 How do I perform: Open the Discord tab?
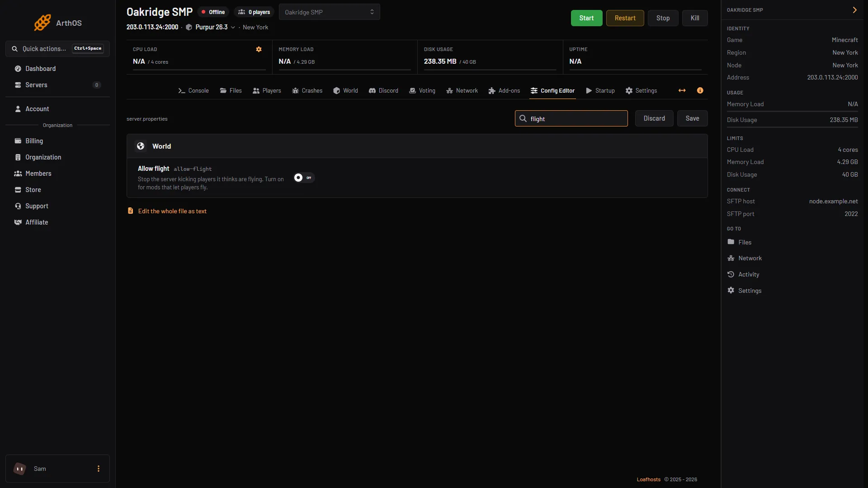click(x=383, y=91)
